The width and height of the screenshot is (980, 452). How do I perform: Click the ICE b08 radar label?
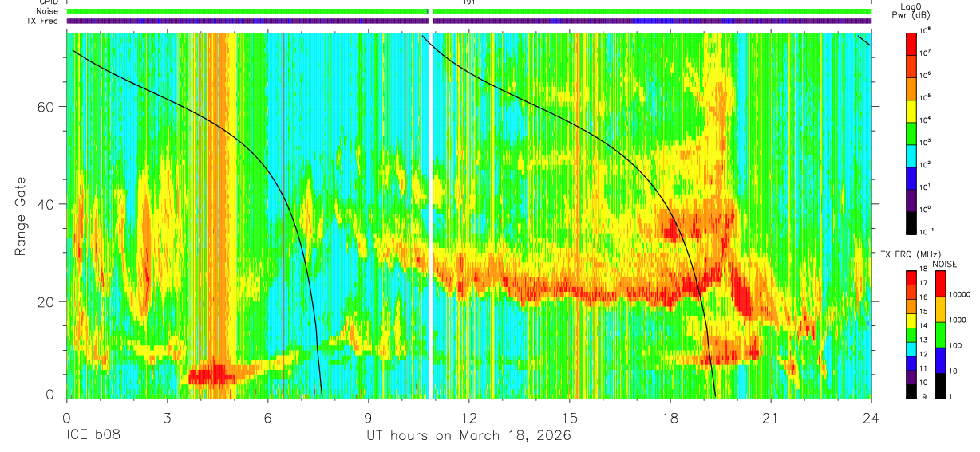coord(94,435)
